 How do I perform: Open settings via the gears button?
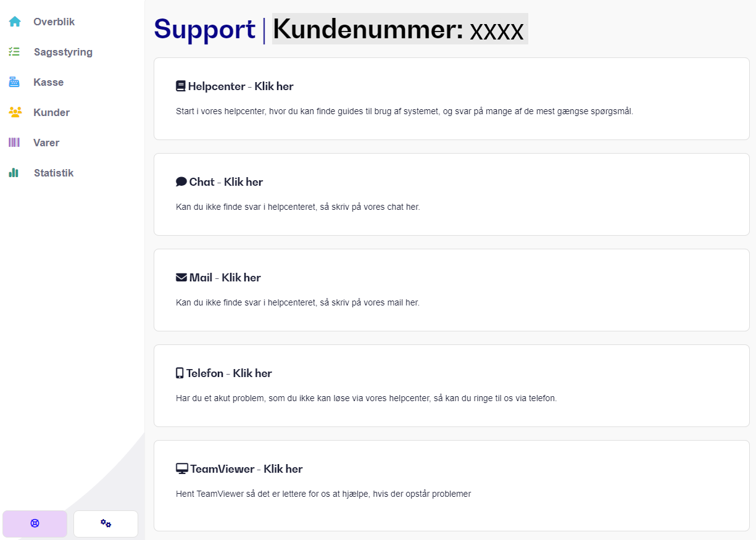[x=106, y=523]
